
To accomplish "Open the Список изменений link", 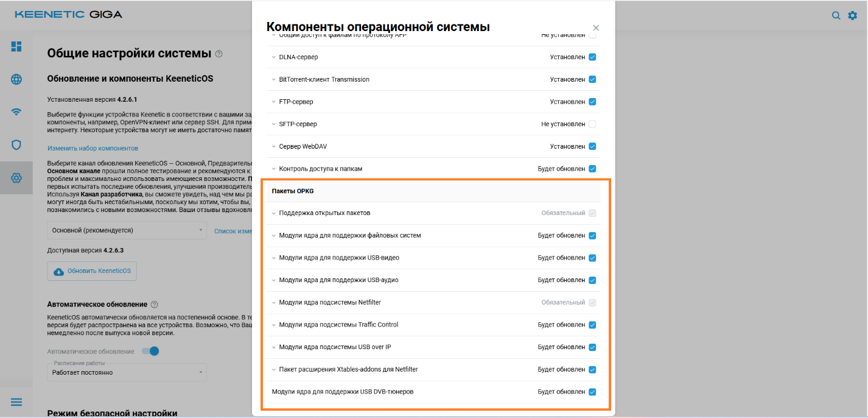I will click(233, 231).
